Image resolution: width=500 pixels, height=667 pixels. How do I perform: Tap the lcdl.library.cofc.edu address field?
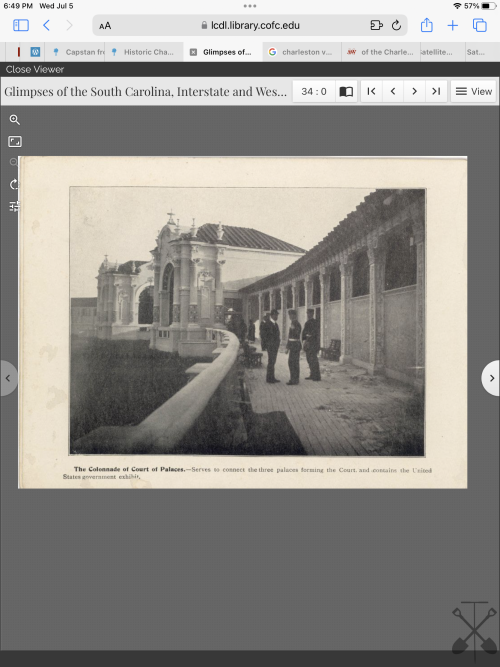250,26
